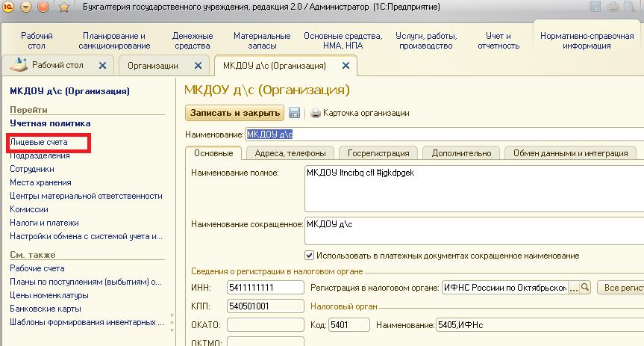
Task: Open Учет и отчетность section
Action: [x=498, y=41]
